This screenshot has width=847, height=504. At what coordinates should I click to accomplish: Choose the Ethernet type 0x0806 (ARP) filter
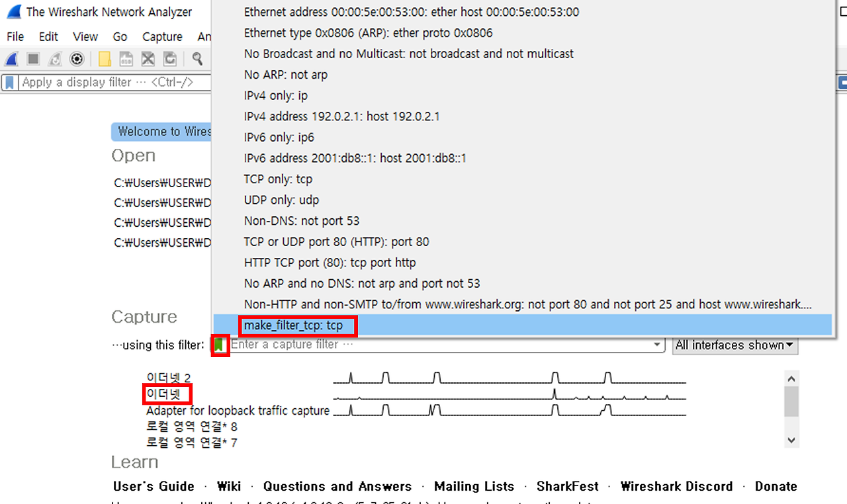point(521,33)
